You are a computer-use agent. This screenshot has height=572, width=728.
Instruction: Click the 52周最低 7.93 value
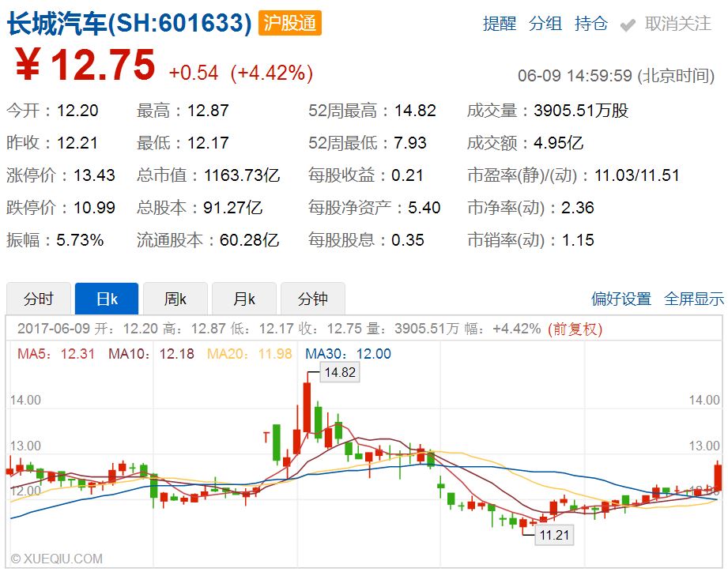[x=410, y=143]
